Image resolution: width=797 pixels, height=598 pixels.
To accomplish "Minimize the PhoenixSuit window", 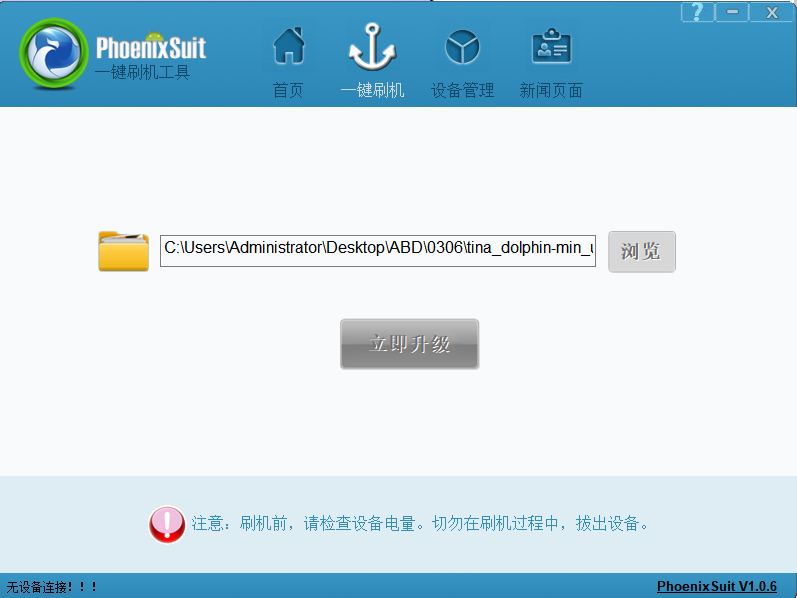I will point(732,12).
